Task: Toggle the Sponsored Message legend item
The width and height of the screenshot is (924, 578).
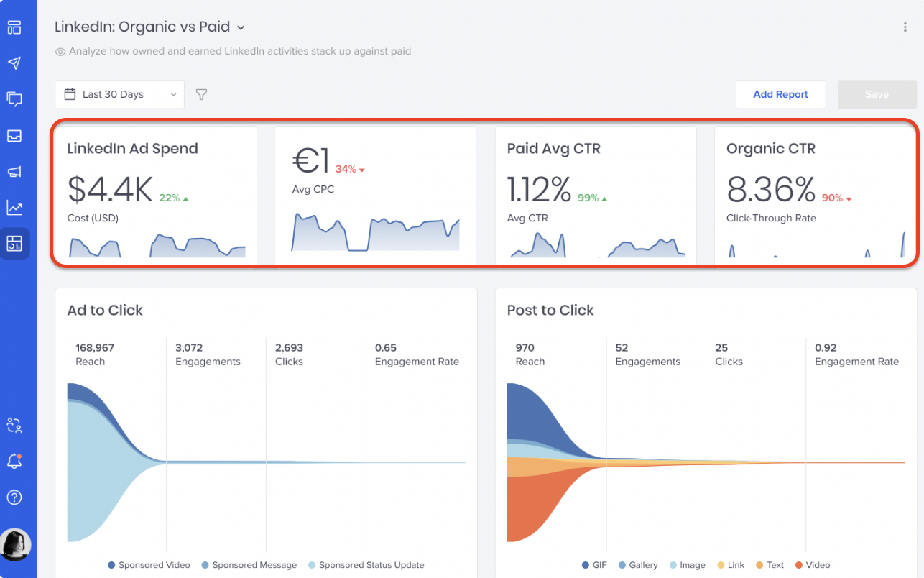Action: tap(249, 565)
